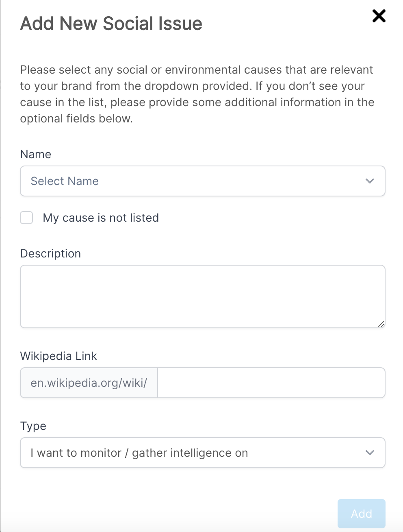Image resolution: width=403 pixels, height=532 pixels.
Task: Click the "Wikipedia Link" field label
Action: tap(58, 356)
